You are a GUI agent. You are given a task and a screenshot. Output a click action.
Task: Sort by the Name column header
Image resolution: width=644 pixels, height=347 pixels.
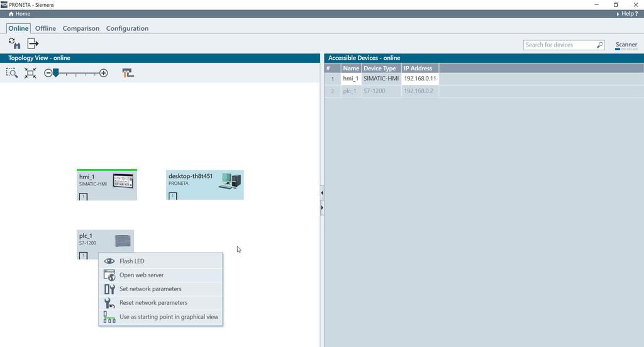pos(351,68)
